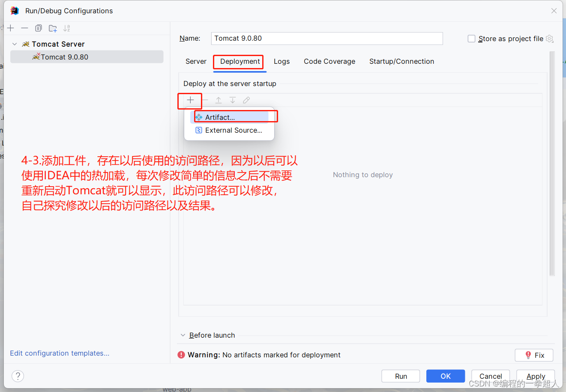Click 'No artifacts marked for deployment' warning text
This screenshot has width=566, height=392.
(282, 355)
